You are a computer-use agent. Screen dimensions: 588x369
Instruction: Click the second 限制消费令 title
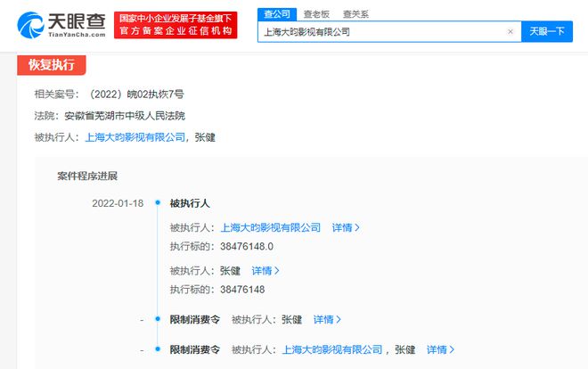pos(194,350)
